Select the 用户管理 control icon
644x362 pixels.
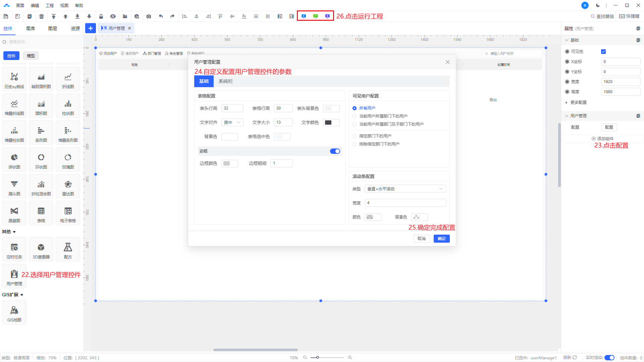14,277
